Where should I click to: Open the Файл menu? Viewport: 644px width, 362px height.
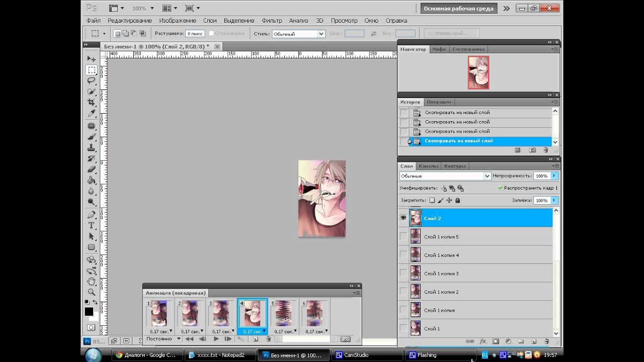pos(94,21)
